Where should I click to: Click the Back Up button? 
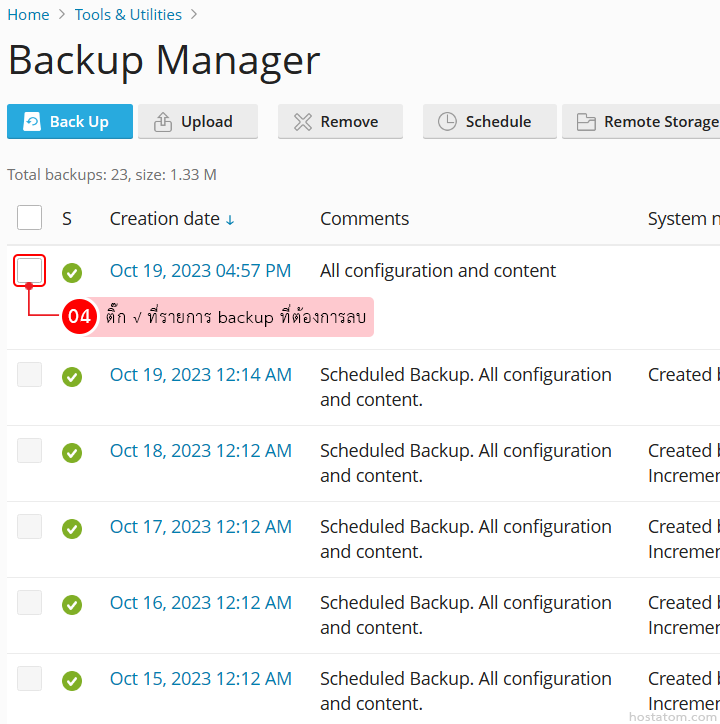pyautogui.click(x=69, y=122)
